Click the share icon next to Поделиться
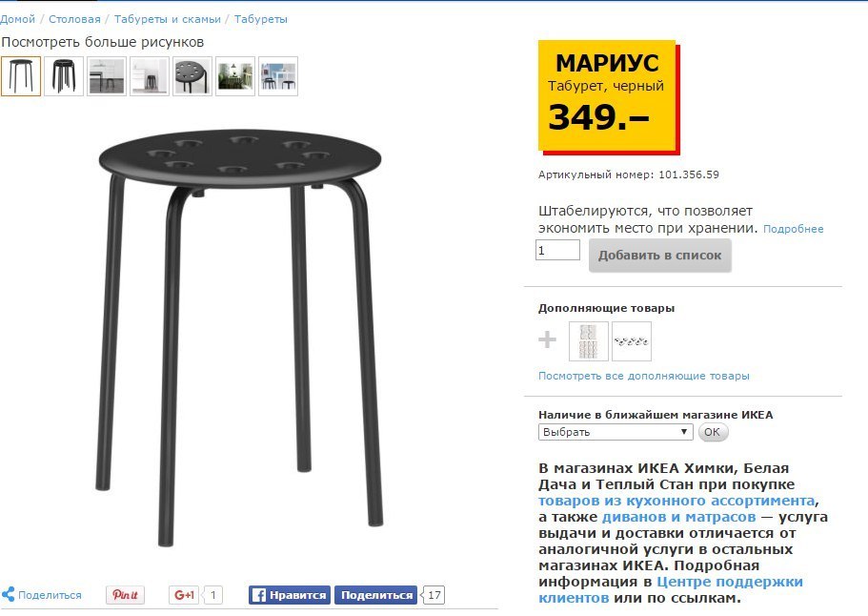Image resolution: width=868 pixels, height=616 pixels. (x=8, y=594)
